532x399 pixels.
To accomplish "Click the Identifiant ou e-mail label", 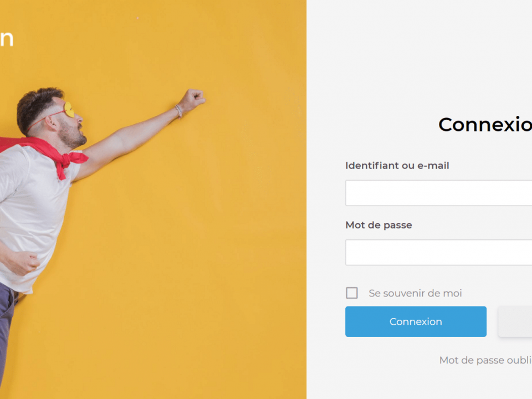I will click(397, 166).
